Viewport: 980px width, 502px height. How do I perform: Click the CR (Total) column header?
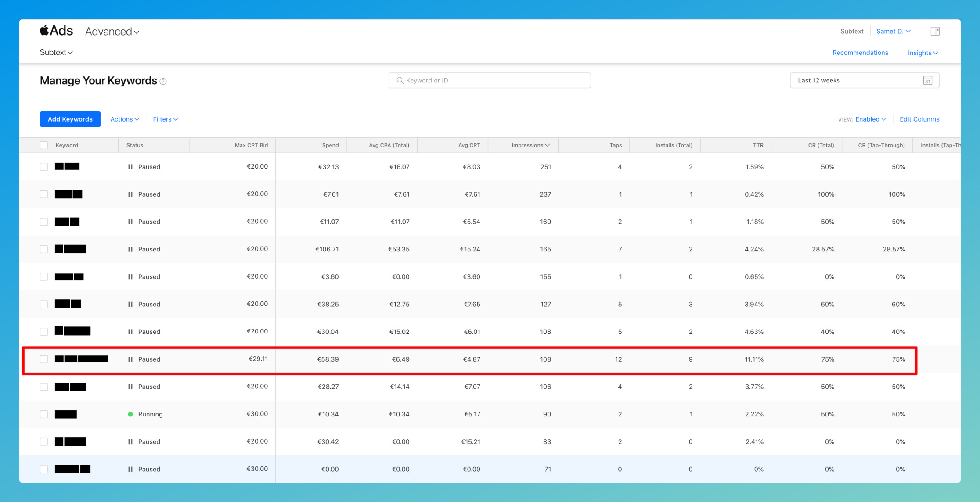click(821, 145)
